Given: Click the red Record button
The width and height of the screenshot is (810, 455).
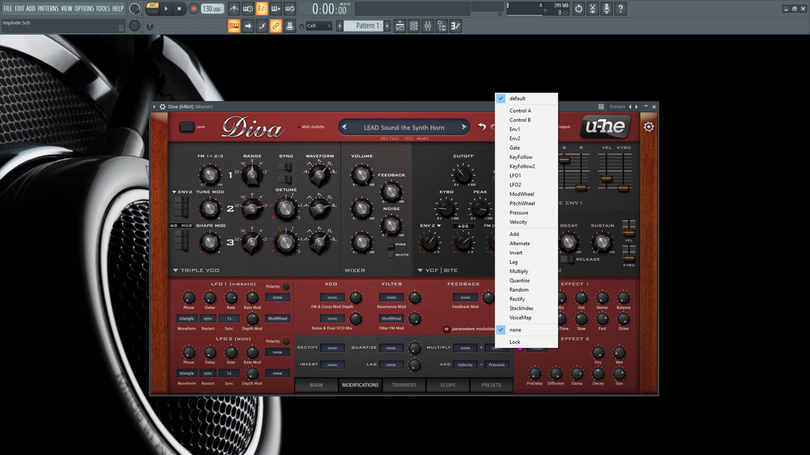Looking at the screenshot, I should point(193,9).
